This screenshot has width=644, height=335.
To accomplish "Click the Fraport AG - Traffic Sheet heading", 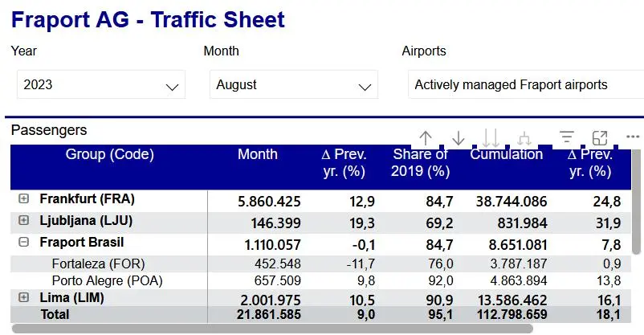I will point(148,20).
